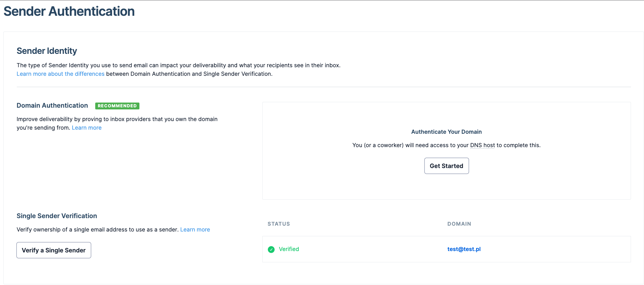Click the Verify a Single Sender button
Viewport: 644px width, 285px height.
click(x=54, y=250)
